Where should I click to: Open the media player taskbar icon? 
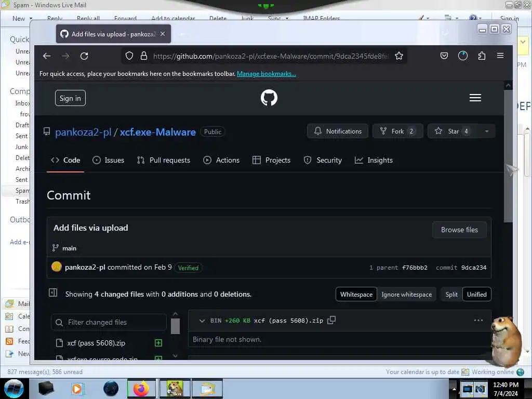(x=77, y=389)
